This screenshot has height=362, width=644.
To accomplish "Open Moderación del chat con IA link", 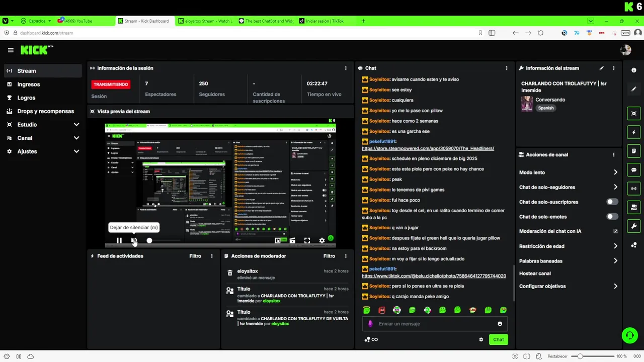I will click(x=569, y=231).
